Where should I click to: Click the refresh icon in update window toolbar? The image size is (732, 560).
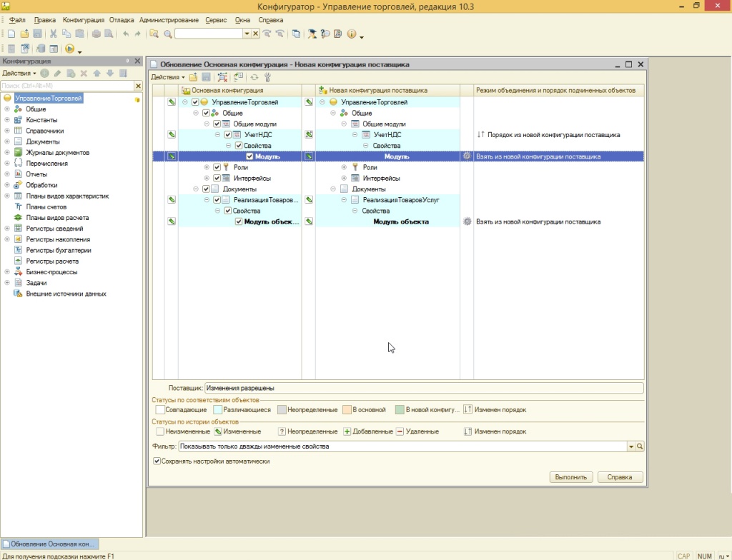pos(254,77)
